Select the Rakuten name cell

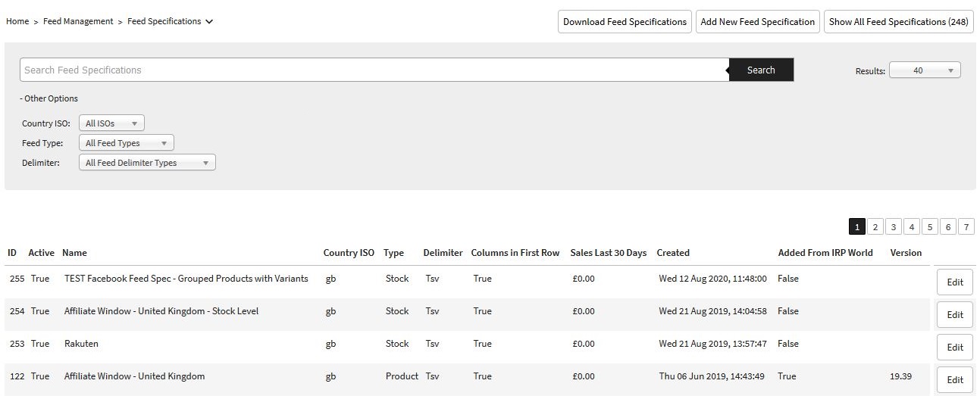click(x=81, y=344)
